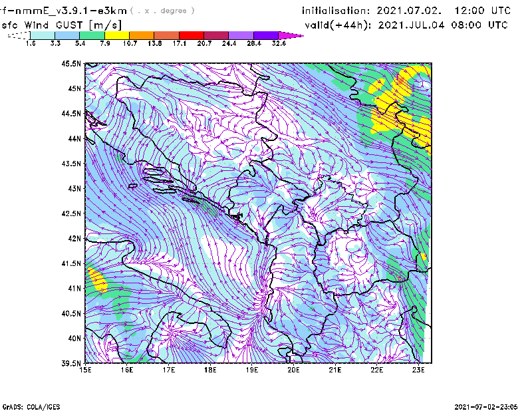Click the orange 10.7–13.8 legend swatch
The height and width of the screenshot is (411, 532).
coord(142,35)
